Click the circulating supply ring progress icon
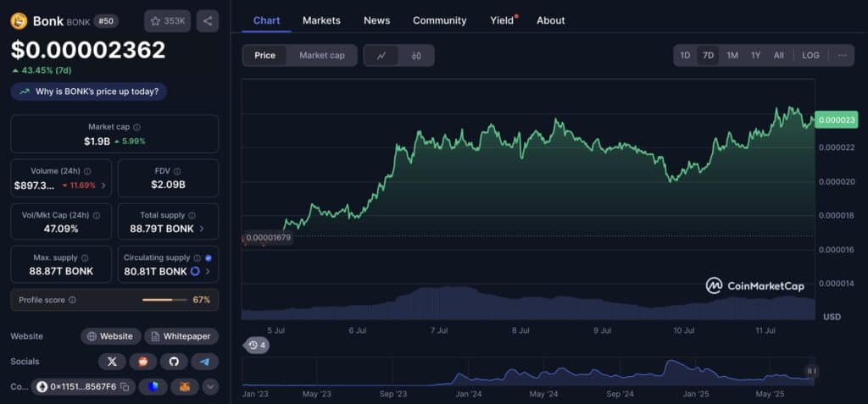868x404 pixels. [195, 271]
